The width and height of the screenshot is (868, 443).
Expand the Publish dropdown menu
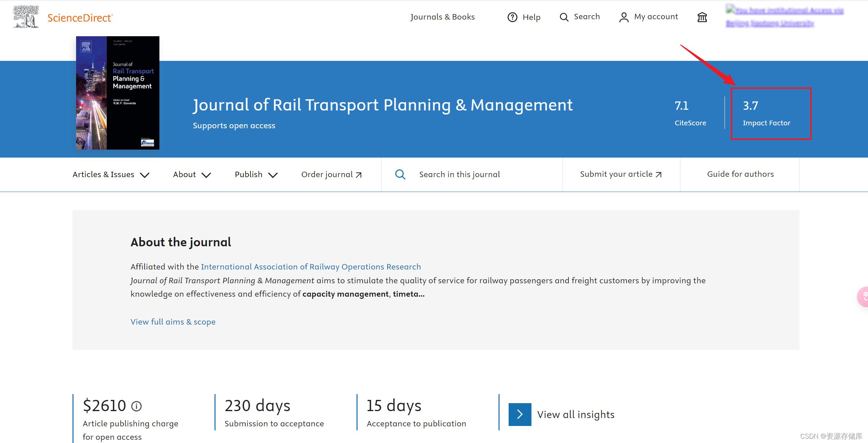point(256,175)
